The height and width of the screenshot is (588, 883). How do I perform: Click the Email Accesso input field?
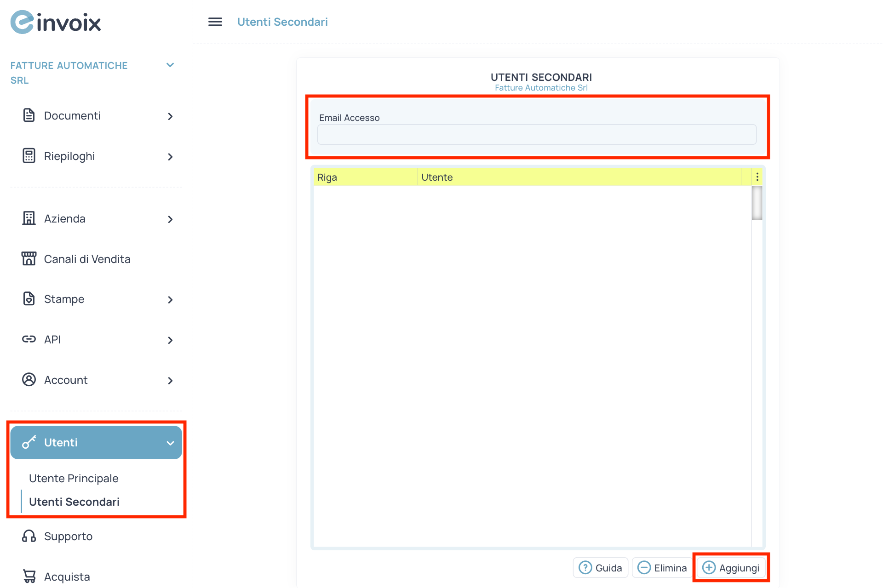(536, 135)
